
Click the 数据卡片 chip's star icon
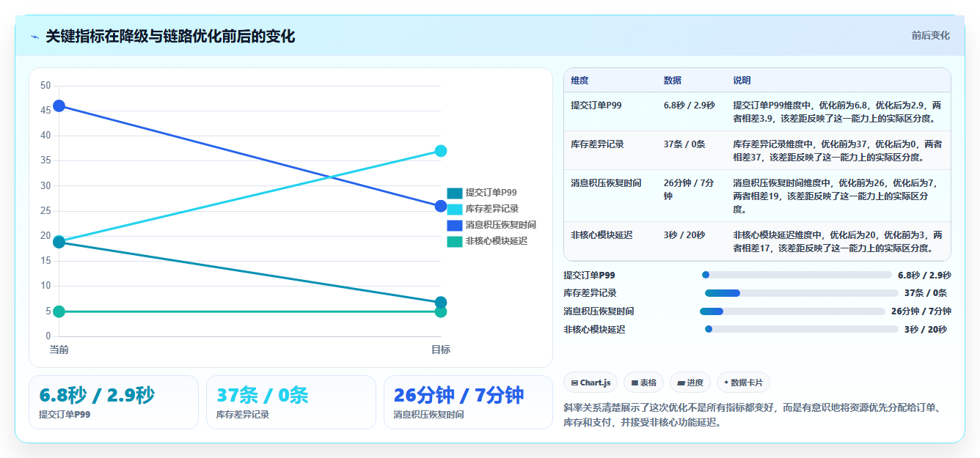(x=726, y=383)
